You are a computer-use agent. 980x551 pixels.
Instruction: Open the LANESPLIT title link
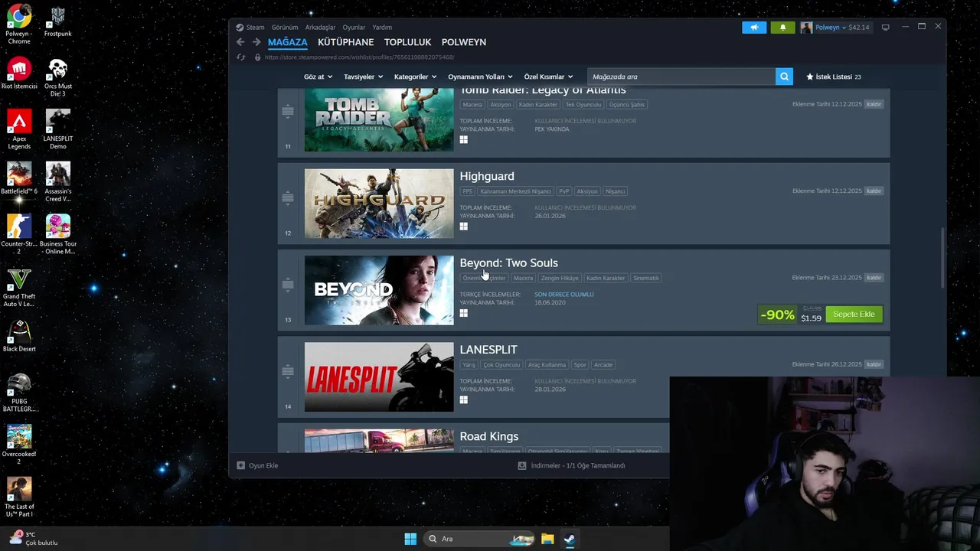point(488,350)
